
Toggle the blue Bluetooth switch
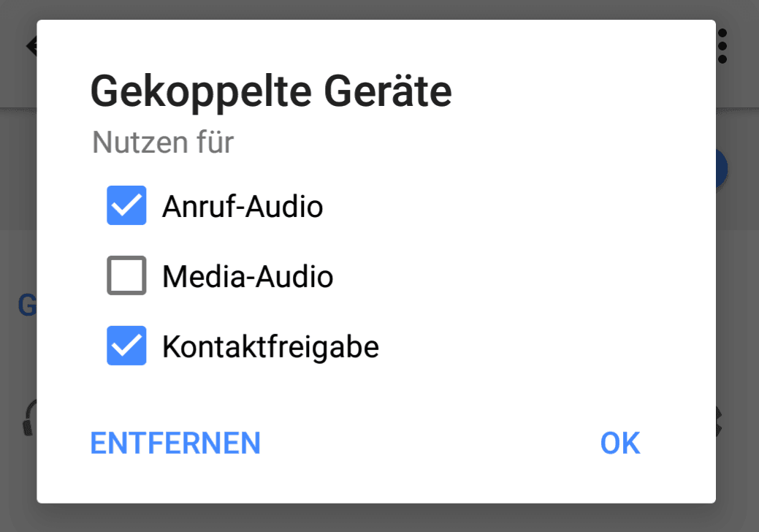click(x=721, y=169)
